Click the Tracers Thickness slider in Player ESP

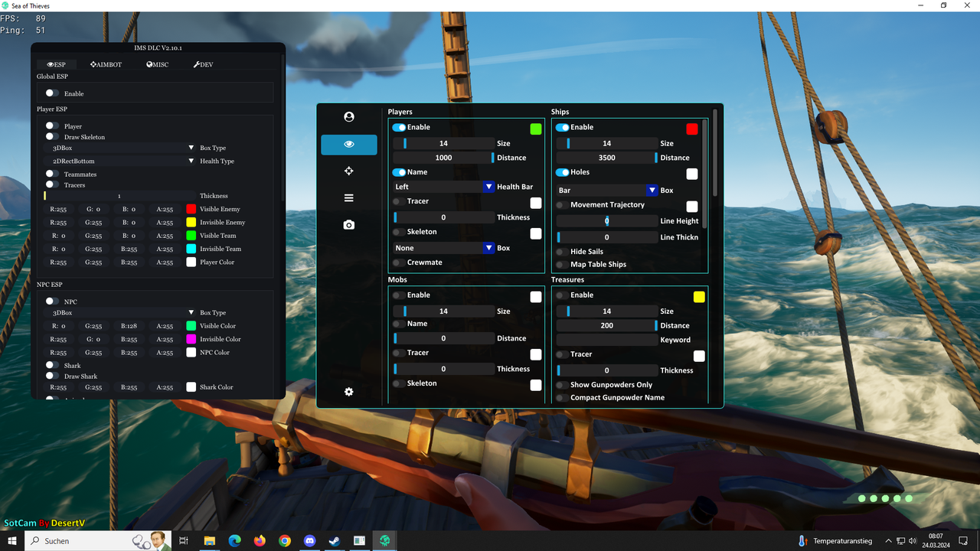119,196
